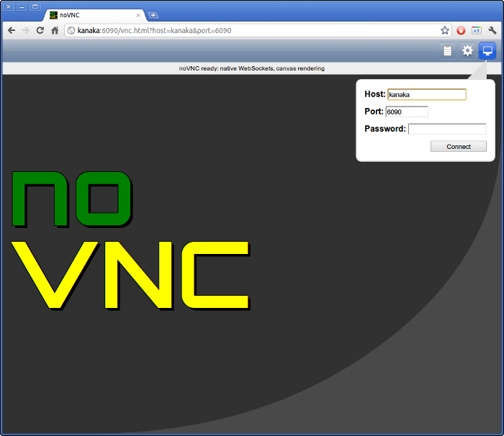Focus the Host input field

[427, 94]
